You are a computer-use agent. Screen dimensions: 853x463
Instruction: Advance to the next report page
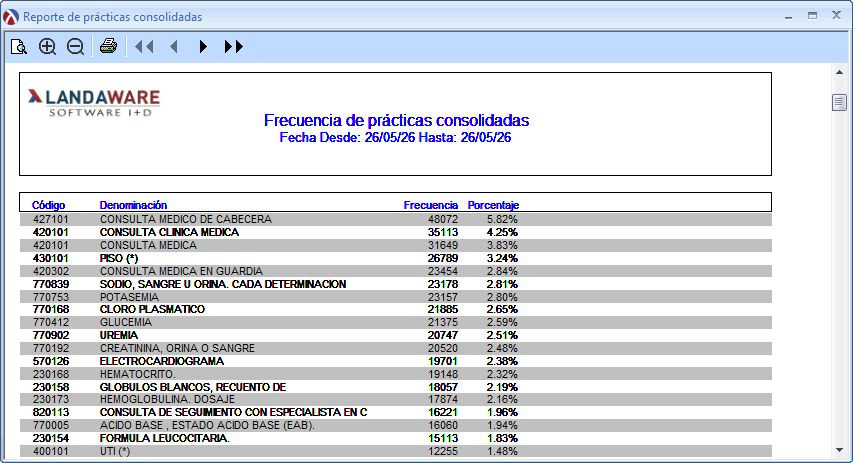pyautogui.click(x=203, y=47)
